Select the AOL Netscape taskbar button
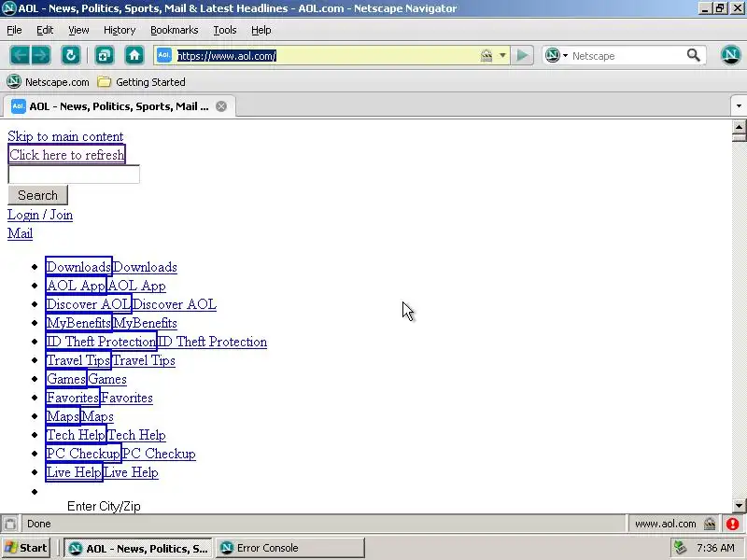The height and width of the screenshot is (560, 747). click(138, 548)
